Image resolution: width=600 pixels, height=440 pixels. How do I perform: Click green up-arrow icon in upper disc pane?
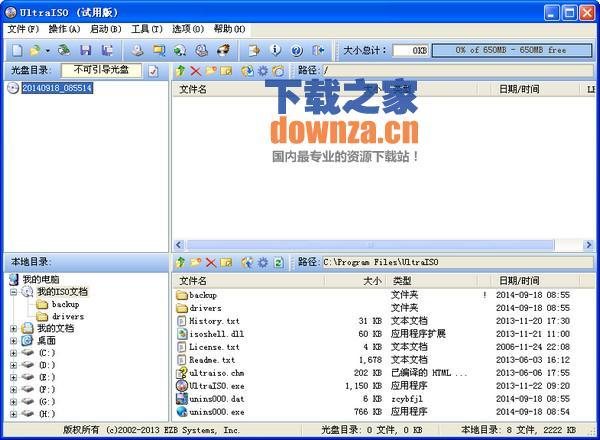point(180,71)
